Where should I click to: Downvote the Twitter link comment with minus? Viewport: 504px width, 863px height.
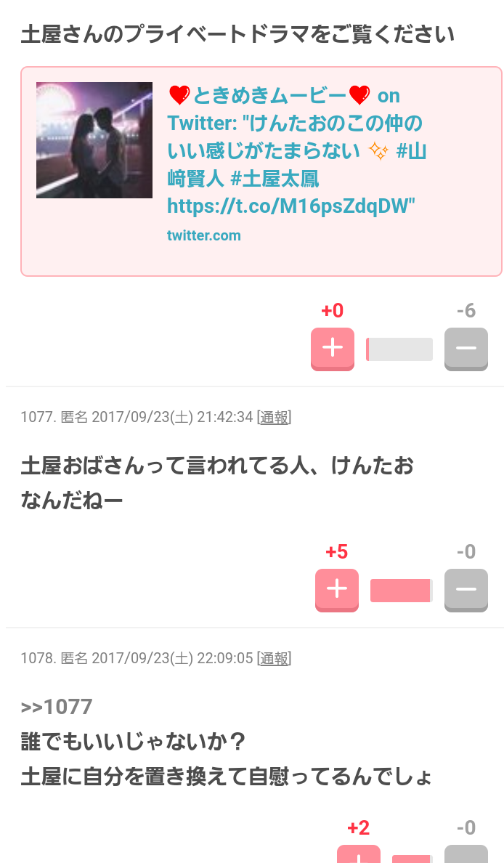point(466,349)
